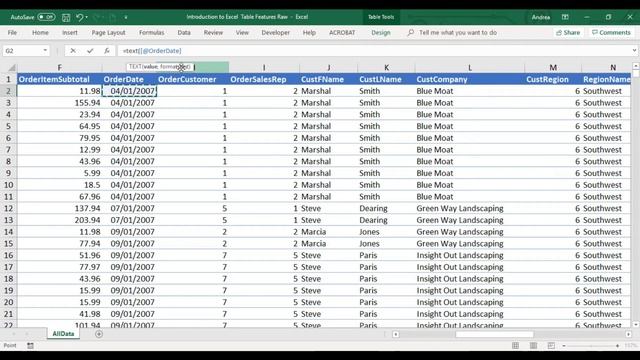Viewport: 640px width, 360px height.
Task: Confirm formula with checkmark Enter icon
Action: click(x=90, y=51)
